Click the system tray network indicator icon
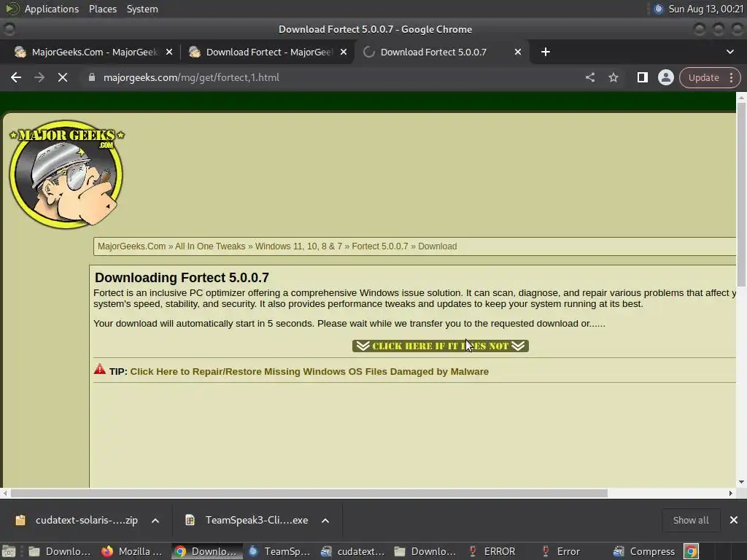 click(659, 9)
